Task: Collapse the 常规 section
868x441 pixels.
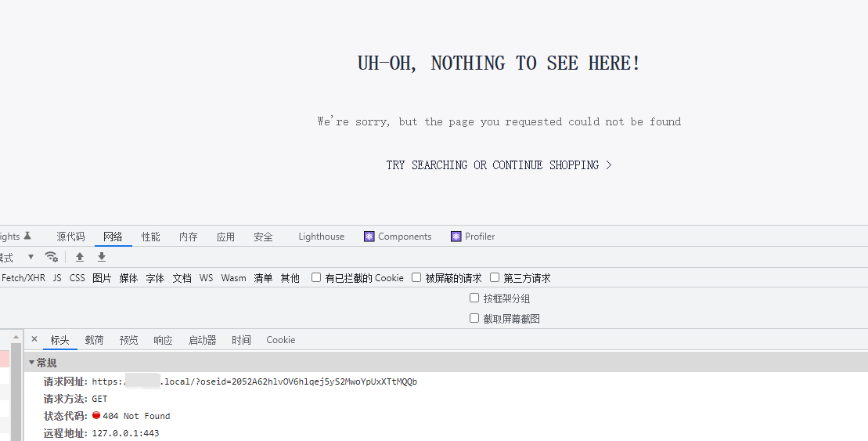Action: coord(31,363)
